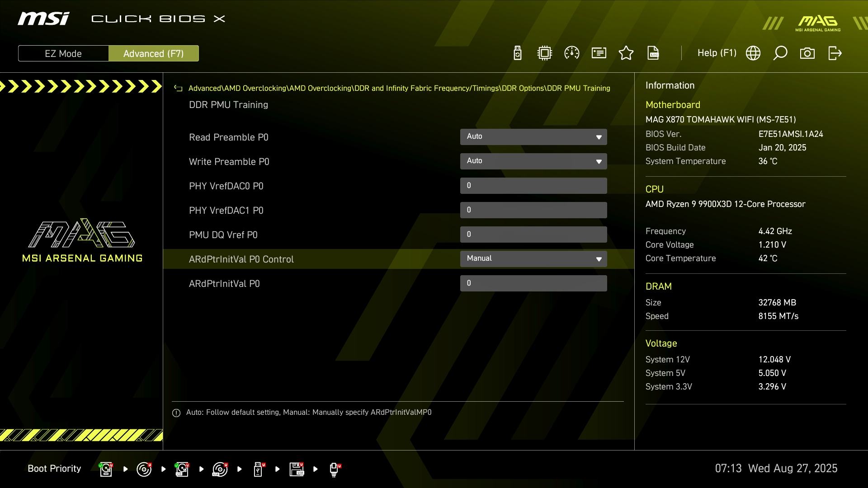Open the BIOS log file icon
Image resolution: width=868 pixels, height=488 pixels.
point(653,53)
